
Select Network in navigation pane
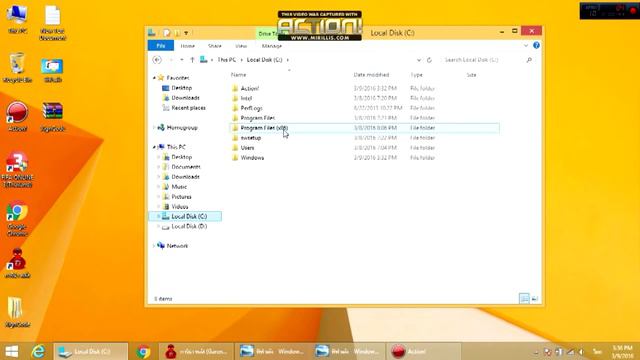click(x=177, y=246)
